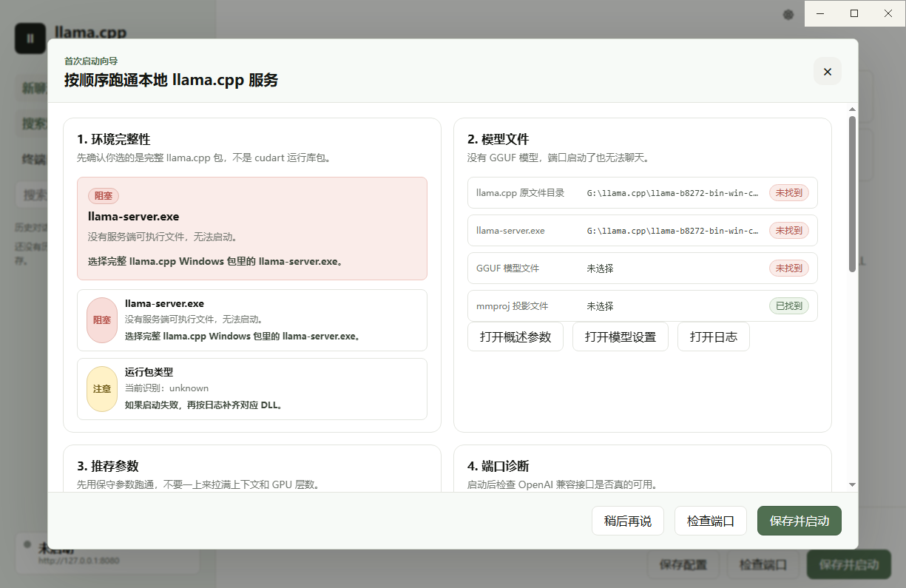The width and height of the screenshot is (906, 588).
Task: Click the 3. 推荐参数 heading
Action: (x=108, y=466)
